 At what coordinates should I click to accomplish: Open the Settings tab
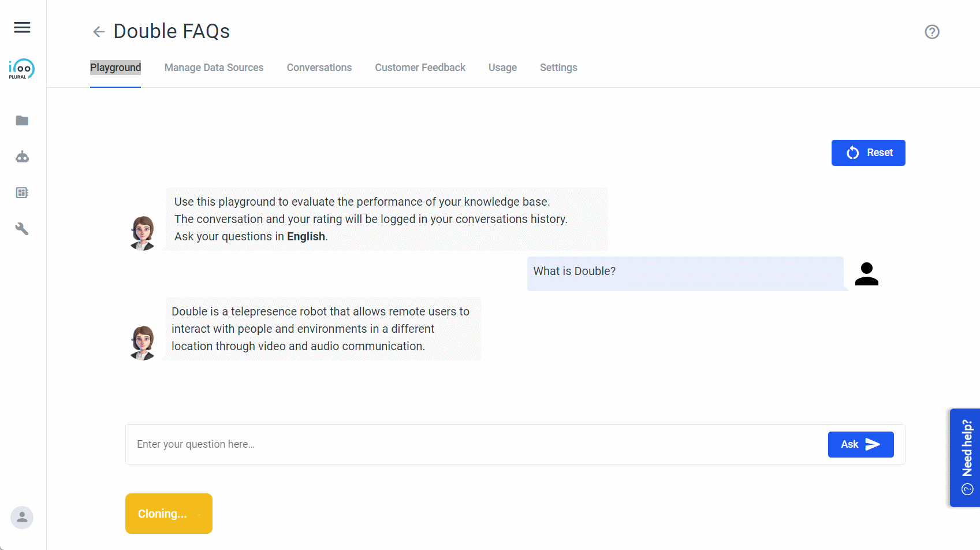click(x=558, y=68)
